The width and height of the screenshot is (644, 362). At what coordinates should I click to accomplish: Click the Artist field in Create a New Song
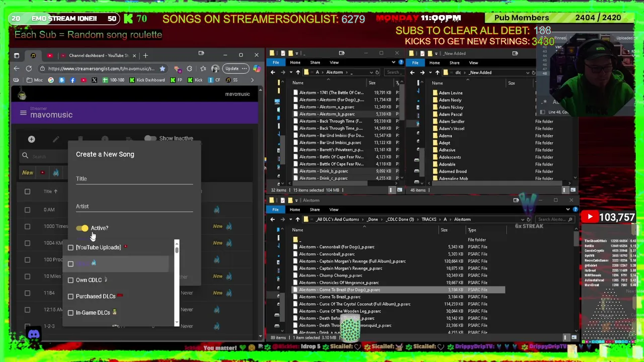coord(134,206)
